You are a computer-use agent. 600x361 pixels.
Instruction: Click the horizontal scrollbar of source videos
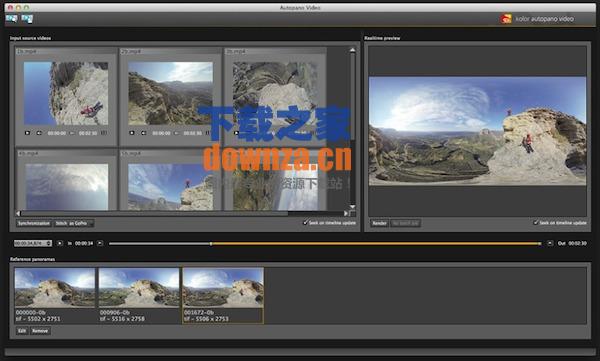point(155,213)
